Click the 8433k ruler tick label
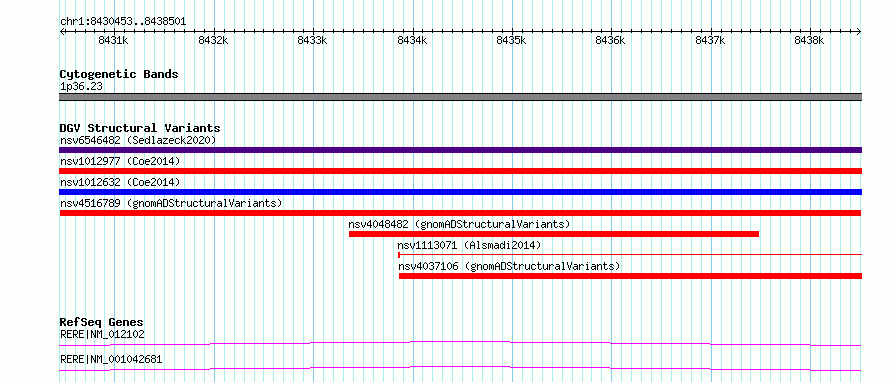 pyautogui.click(x=312, y=40)
